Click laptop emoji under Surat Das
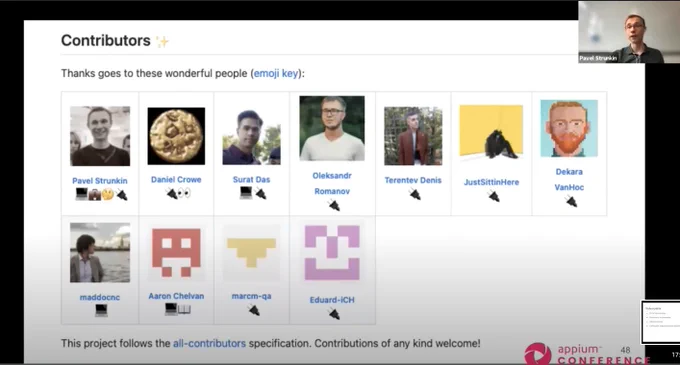The image size is (680, 365). click(246, 192)
